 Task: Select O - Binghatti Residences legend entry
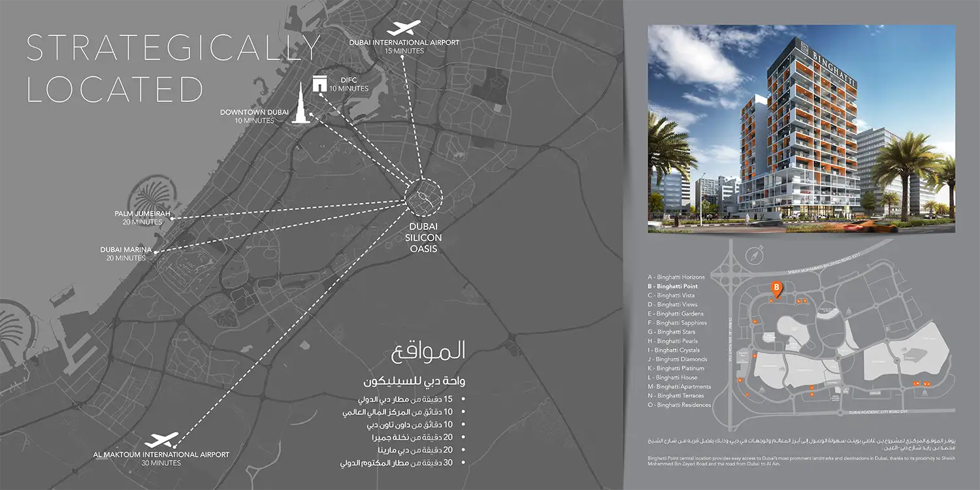[x=679, y=405]
